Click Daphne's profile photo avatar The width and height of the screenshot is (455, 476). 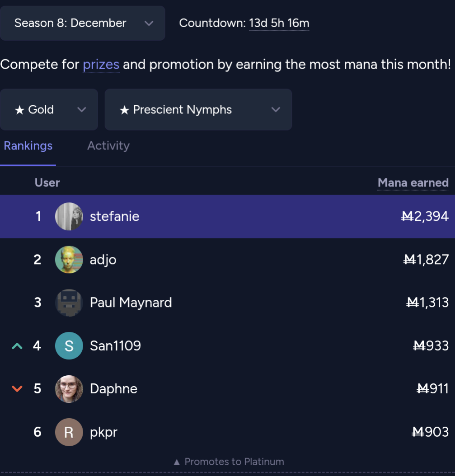pyautogui.click(x=69, y=389)
